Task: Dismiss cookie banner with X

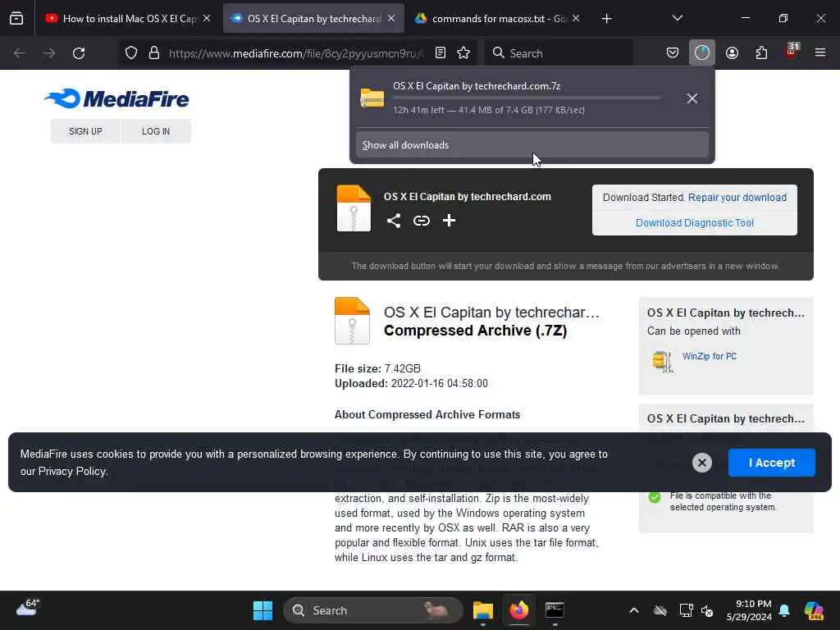Action: (x=702, y=463)
